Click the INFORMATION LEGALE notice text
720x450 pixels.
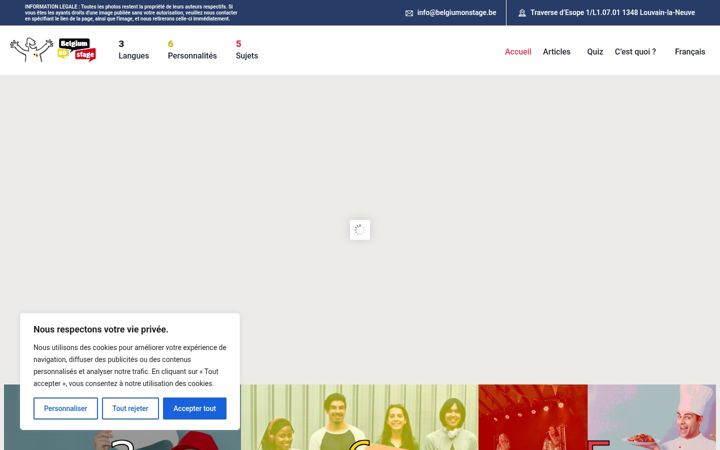pyautogui.click(x=131, y=13)
